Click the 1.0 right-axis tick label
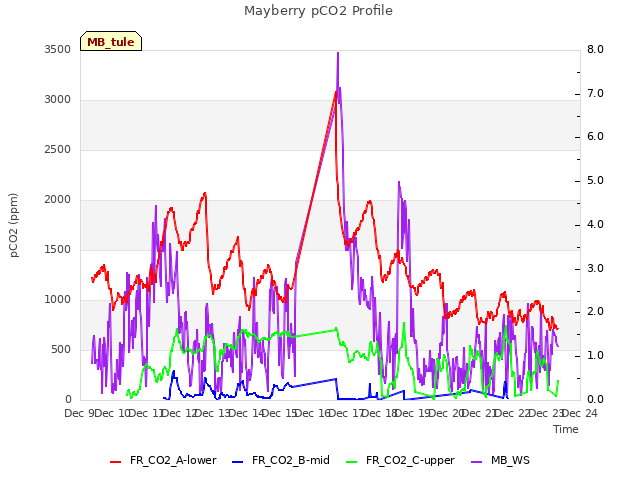 pos(595,356)
